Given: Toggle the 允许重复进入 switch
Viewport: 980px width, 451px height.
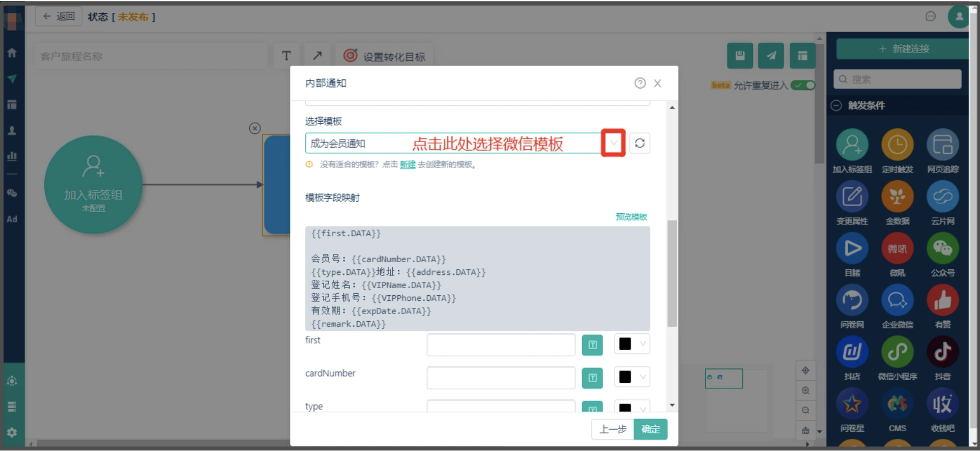Looking at the screenshot, I should click(x=802, y=85).
